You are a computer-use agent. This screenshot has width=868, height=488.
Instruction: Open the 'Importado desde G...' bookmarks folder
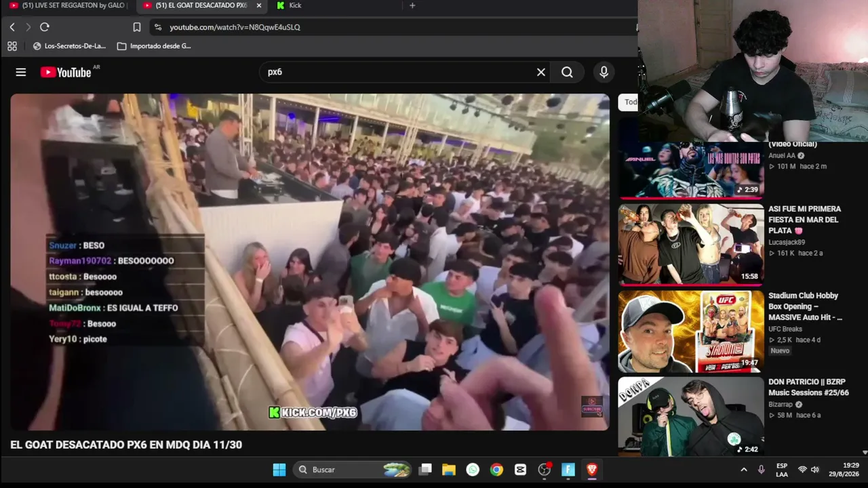click(154, 46)
